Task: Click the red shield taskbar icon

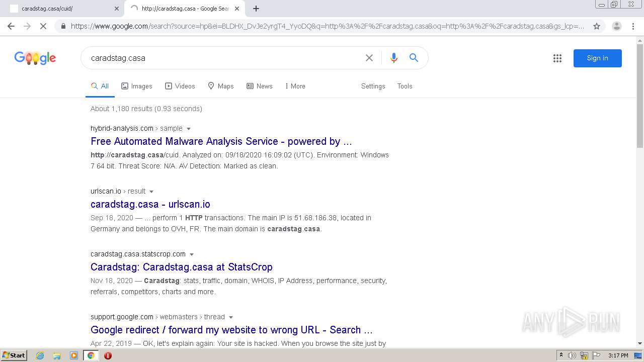Action: (108, 355)
